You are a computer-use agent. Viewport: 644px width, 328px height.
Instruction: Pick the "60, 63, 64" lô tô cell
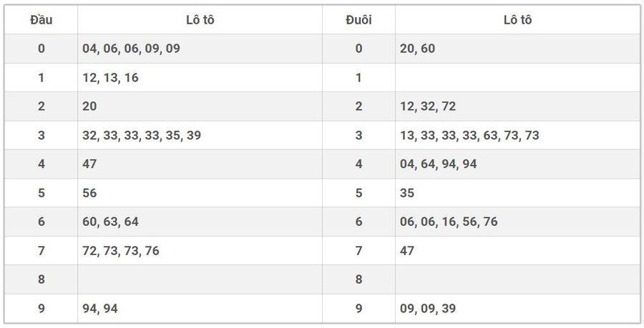(x=111, y=222)
